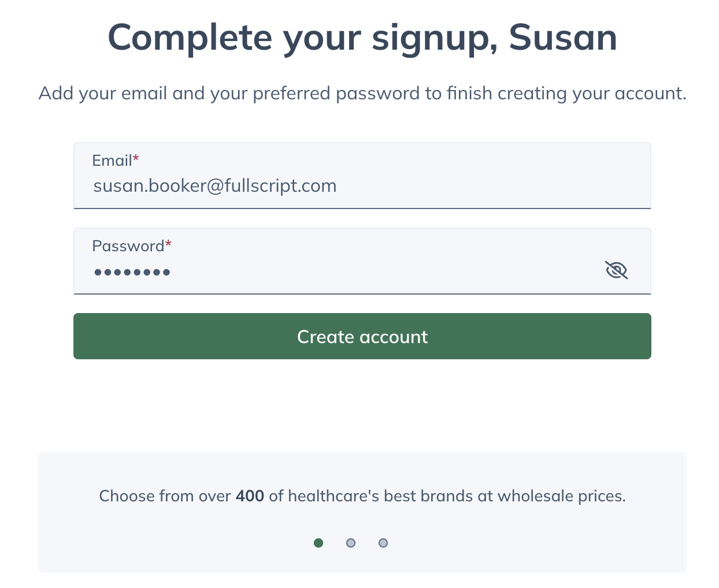This screenshot has height=588, width=719.
Task: Click the red asterisk beside Email
Action: coord(136,158)
